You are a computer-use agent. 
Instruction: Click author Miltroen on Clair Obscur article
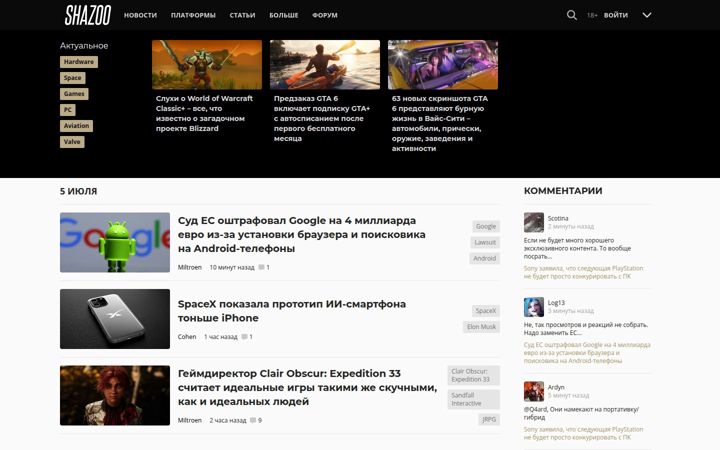coord(190,420)
